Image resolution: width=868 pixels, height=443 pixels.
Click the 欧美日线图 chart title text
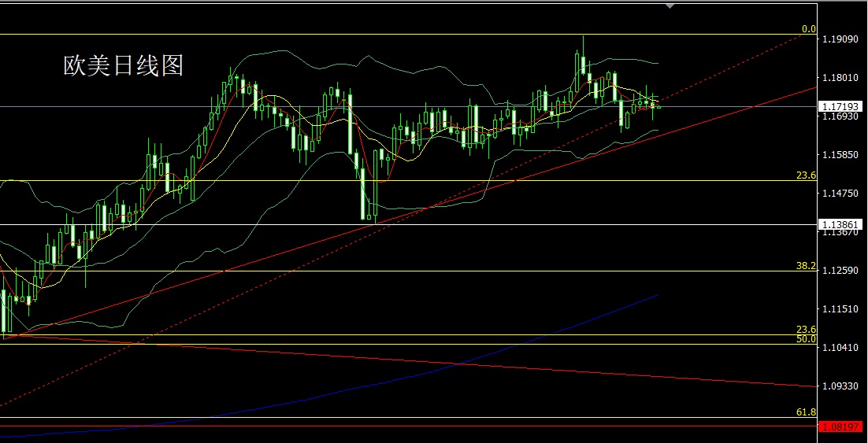click(x=123, y=66)
